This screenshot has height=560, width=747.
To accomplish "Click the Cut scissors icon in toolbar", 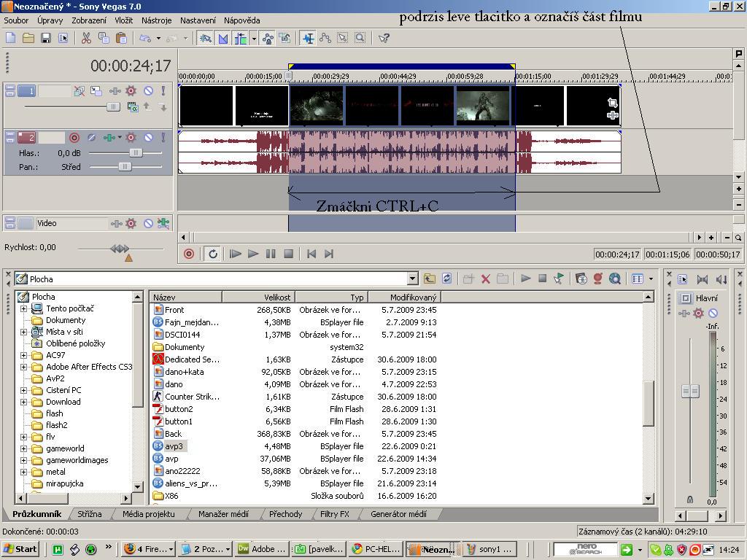I will point(86,38).
